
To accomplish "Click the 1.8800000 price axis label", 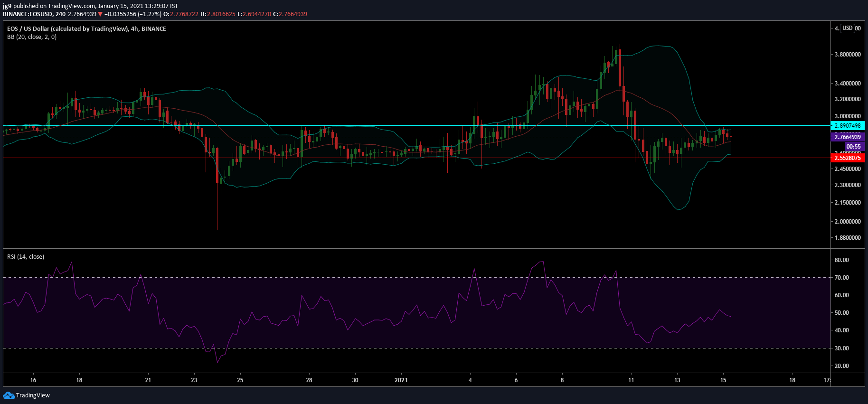I will click(x=848, y=238).
